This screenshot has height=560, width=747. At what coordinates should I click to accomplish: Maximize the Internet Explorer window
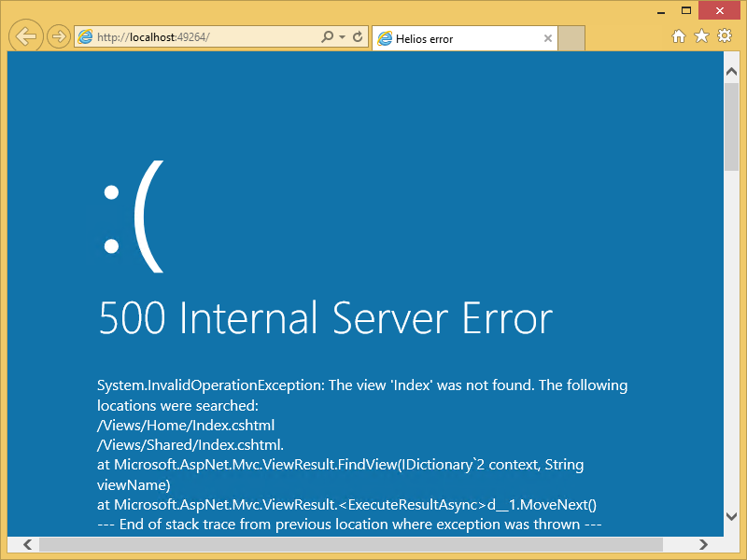(x=686, y=10)
